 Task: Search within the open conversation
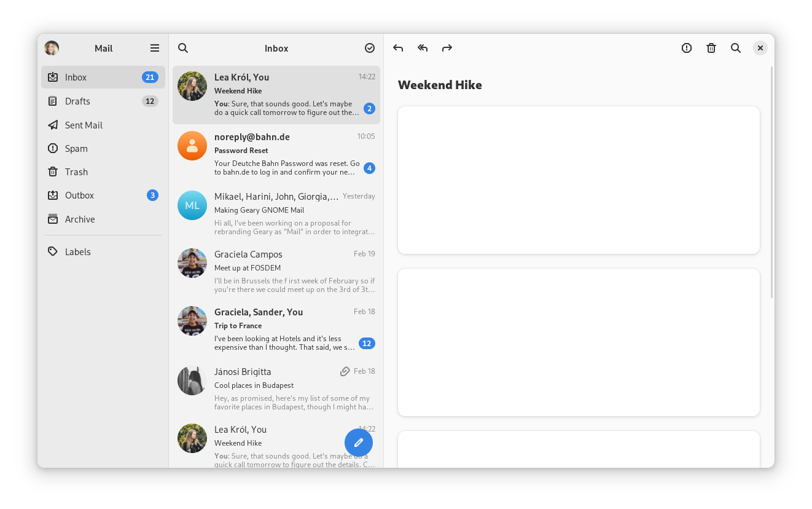point(736,48)
